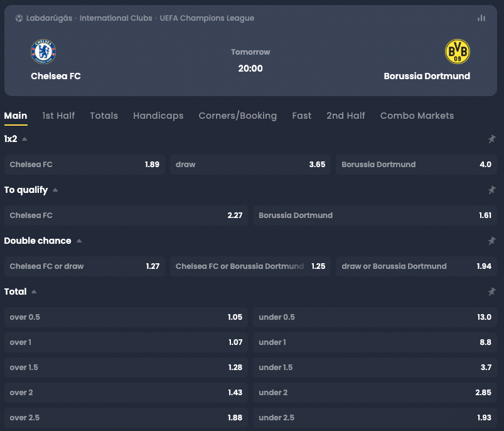Switch to Corners/Booking tab
This screenshot has width=504, height=431.
point(237,116)
